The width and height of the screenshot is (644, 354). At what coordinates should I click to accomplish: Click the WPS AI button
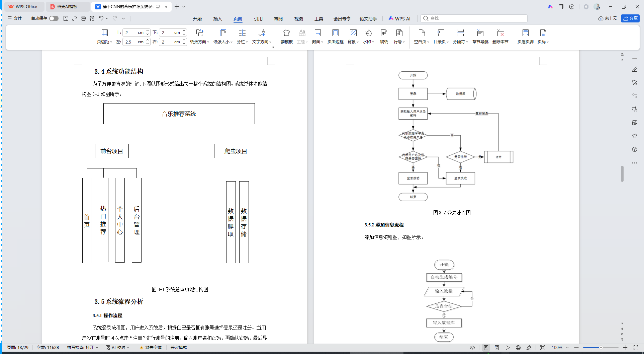[x=399, y=19]
